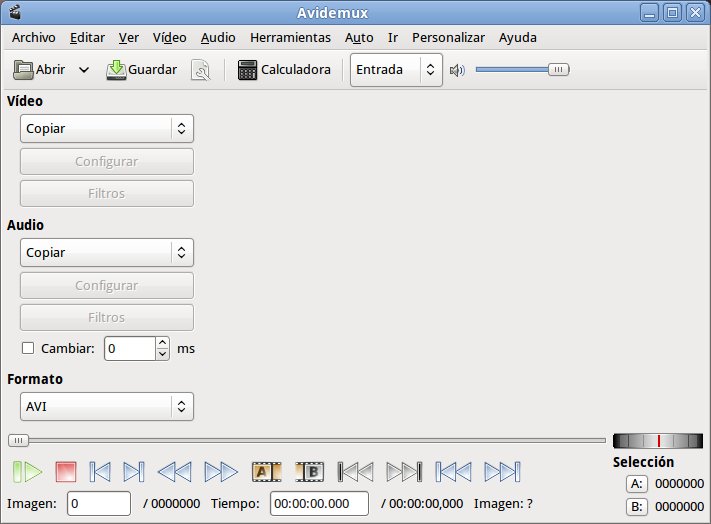This screenshot has width=711, height=524.
Task: Click the Guardar text label
Action: 152,70
